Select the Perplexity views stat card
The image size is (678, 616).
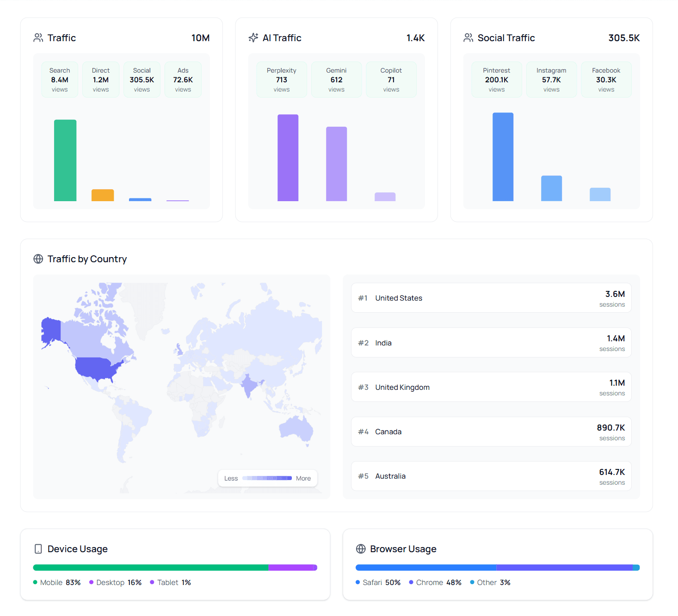pos(281,79)
